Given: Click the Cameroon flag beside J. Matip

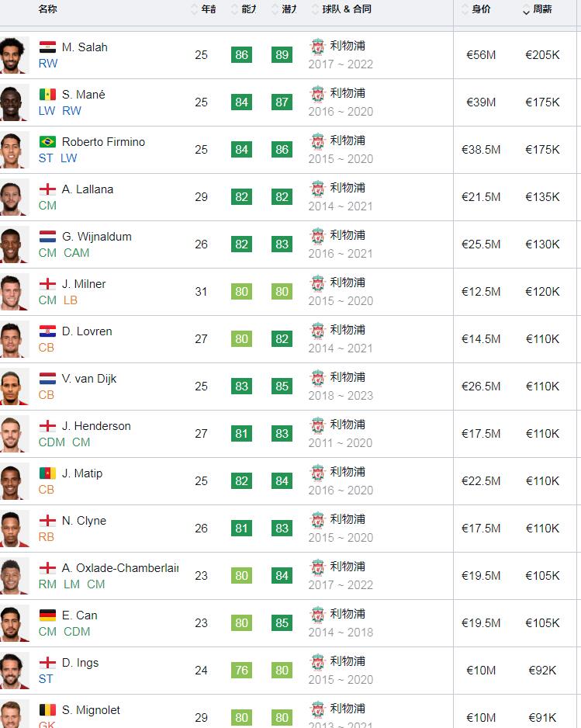Looking at the screenshot, I should (x=47, y=473).
